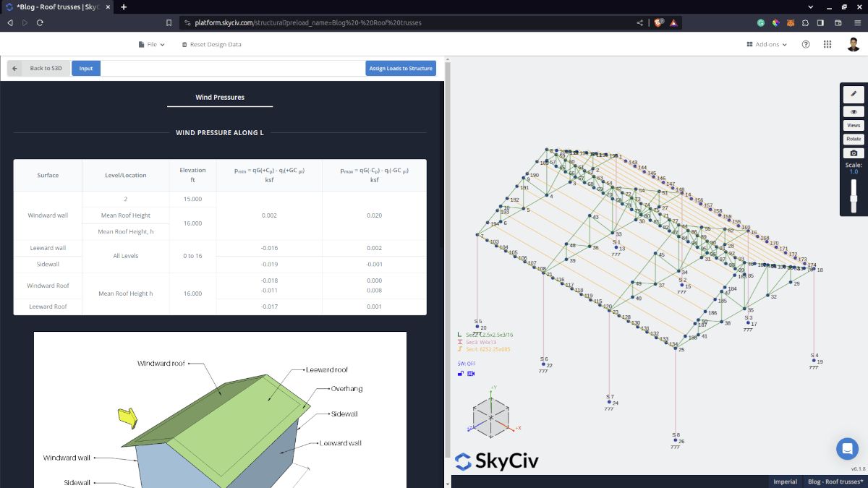This screenshot has height=488, width=868.
Task: Click the back arrow beside Back to S3D
Action: tap(15, 69)
